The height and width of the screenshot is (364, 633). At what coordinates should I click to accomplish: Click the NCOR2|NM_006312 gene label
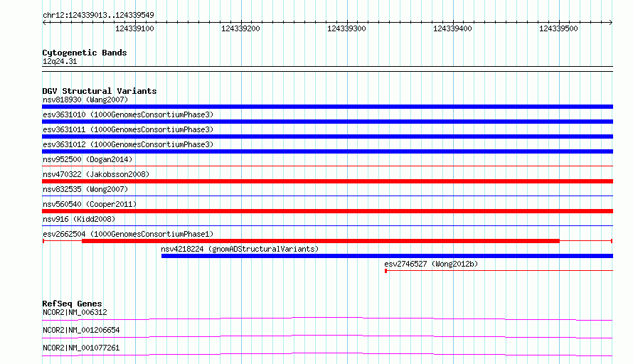(x=75, y=312)
